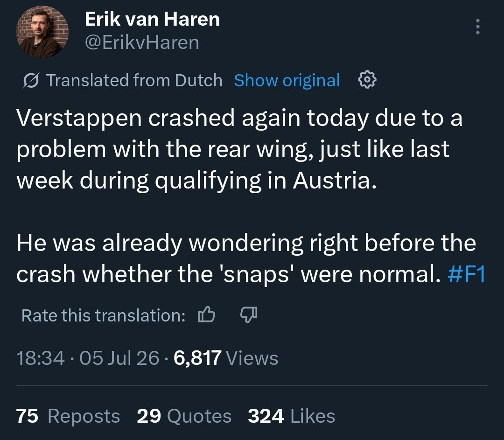Open translation settings gear icon

click(x=367, y=80)
